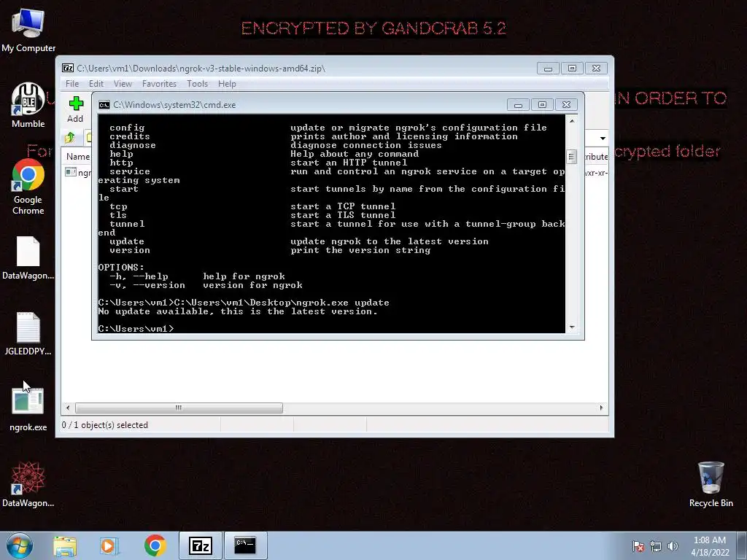The image size is (747, 560).
Task: Close the cmd.exe window
Action: pos(566,105)
